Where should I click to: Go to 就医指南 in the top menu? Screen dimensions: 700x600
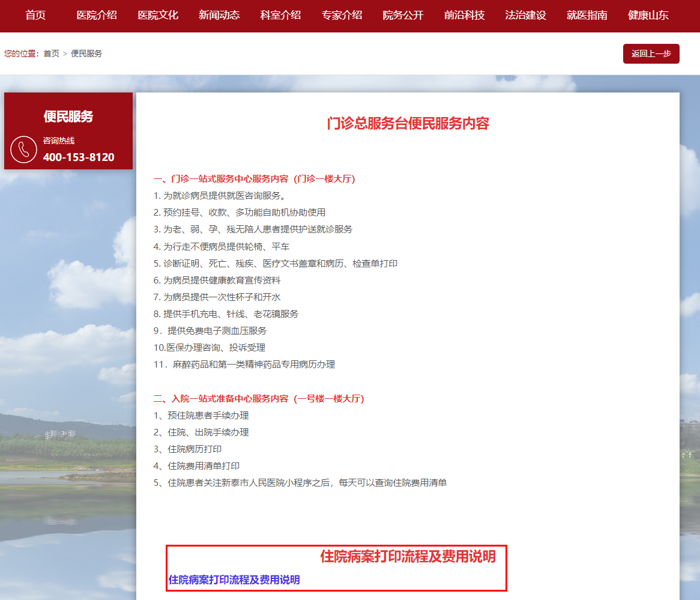click(587, 15)
